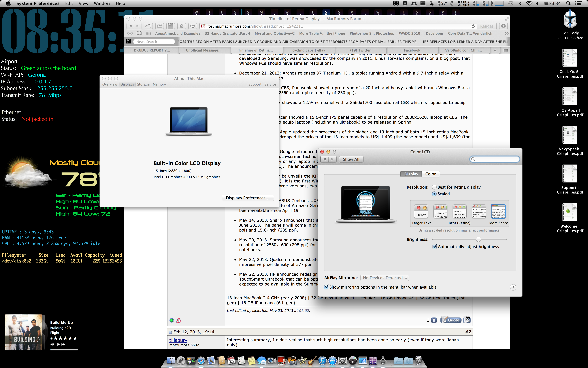Select Best for Retina display
Image resolution: width=588 pixels, height=368 pixels.
(434, 187)
